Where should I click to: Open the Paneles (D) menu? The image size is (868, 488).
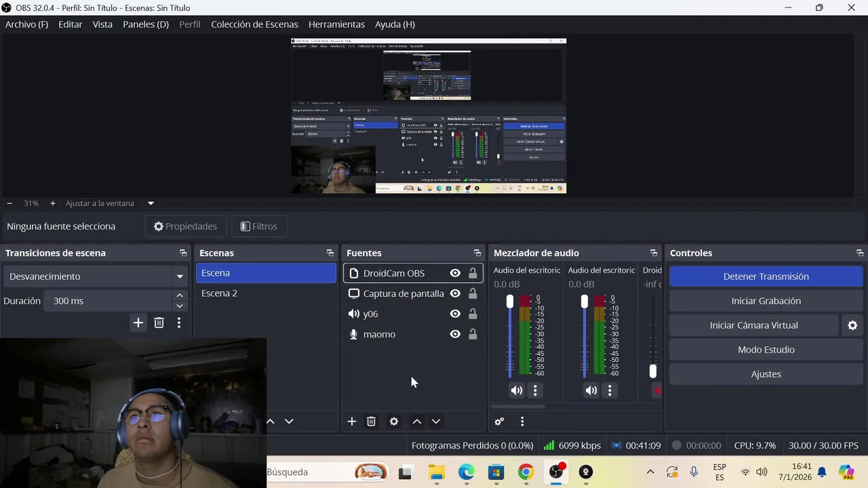(146, 24)
